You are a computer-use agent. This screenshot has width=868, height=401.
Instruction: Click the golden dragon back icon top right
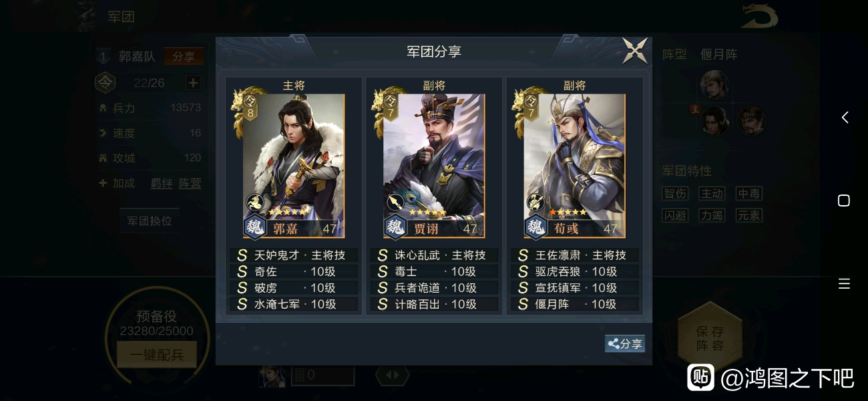coord(759,16)
